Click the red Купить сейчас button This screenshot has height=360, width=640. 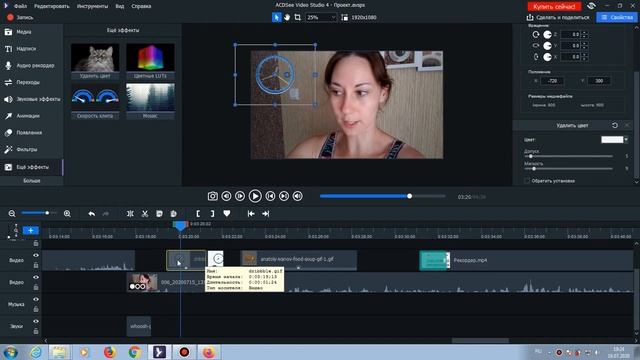pos(554,6)
